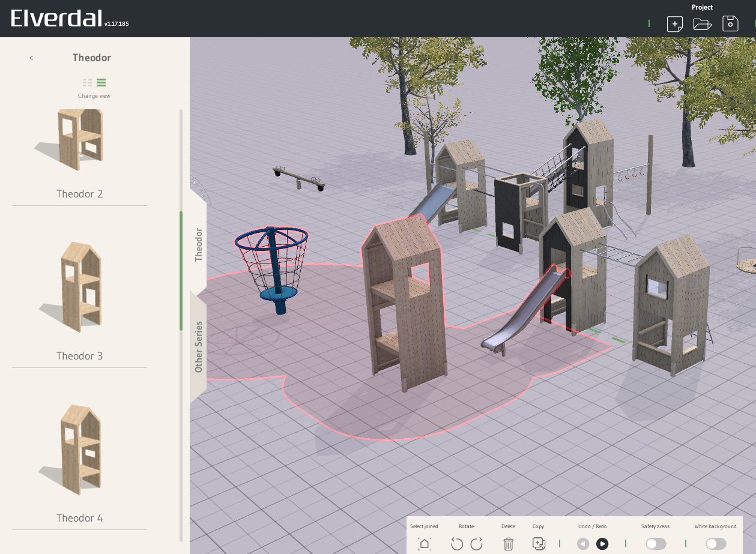Delete selected object with trash icon
756x554 pixels.
[508, 544]
